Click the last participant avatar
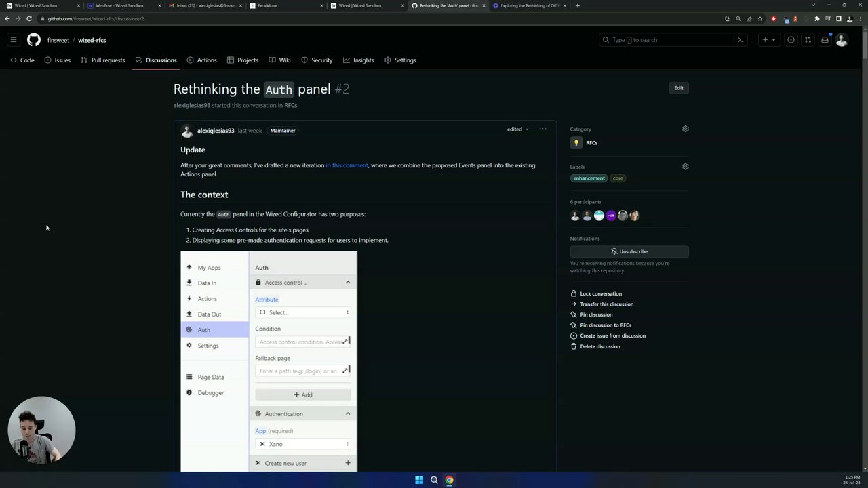This screenshot has height=488, width=868. 634,216
